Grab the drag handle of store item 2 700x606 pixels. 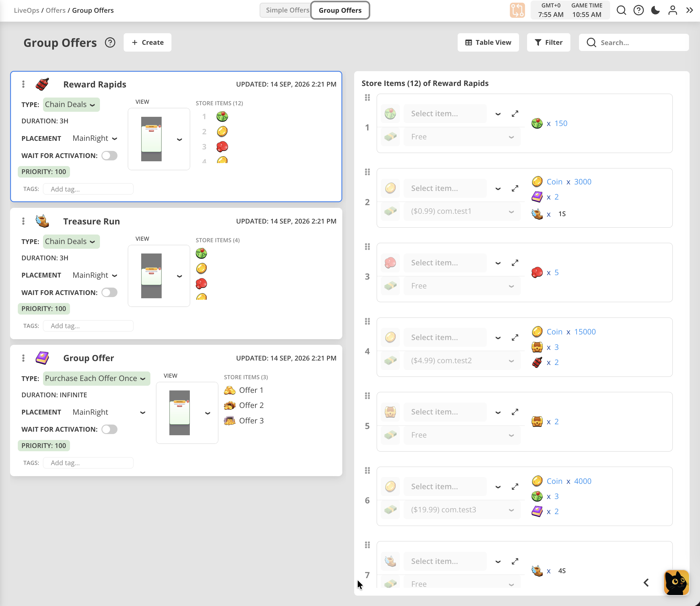coord(367,172)
